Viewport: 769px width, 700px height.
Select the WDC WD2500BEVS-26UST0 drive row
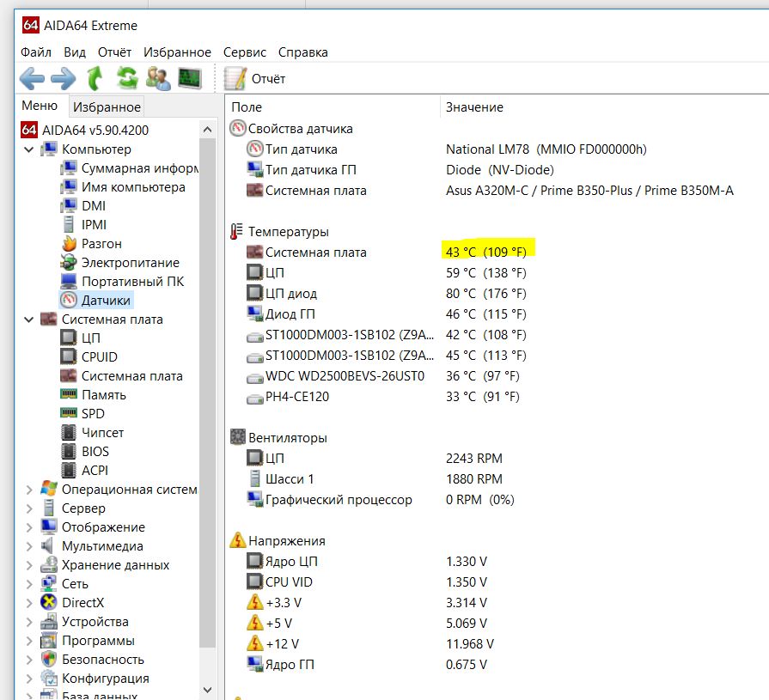point(383,376)
